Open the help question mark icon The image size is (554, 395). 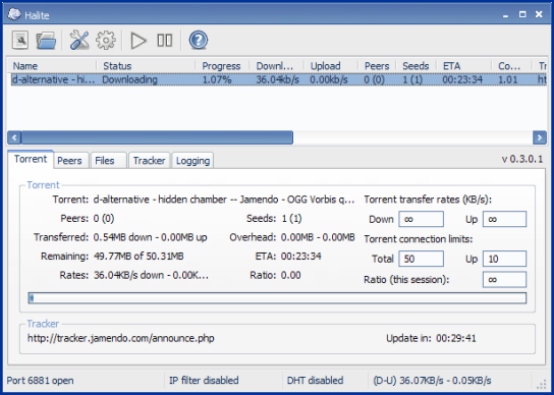[198, 40]
